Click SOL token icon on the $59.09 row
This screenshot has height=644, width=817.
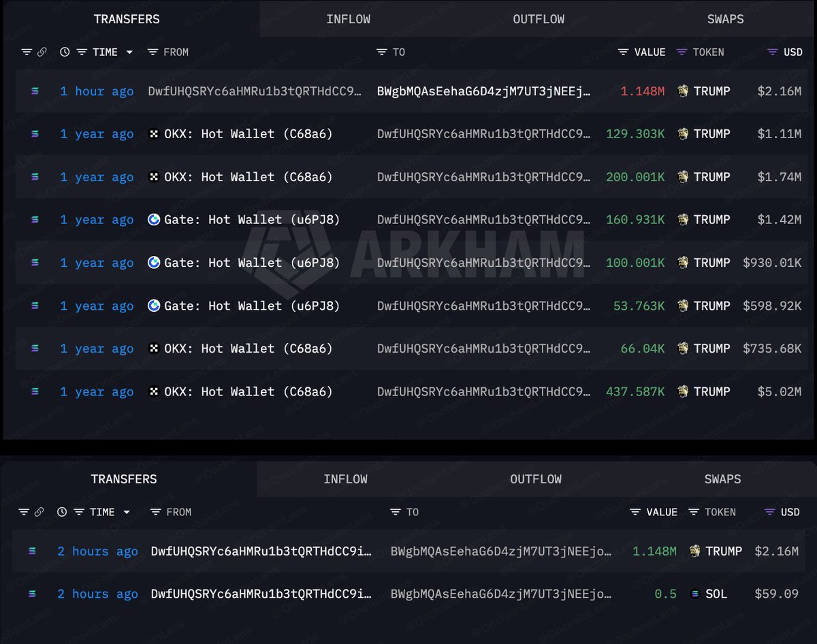point(695,594)
